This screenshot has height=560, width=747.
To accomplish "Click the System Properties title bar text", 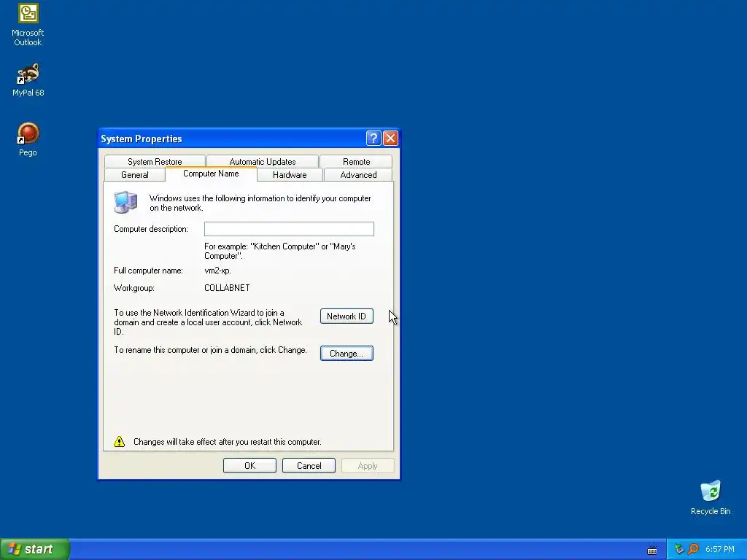I will 142,139.
